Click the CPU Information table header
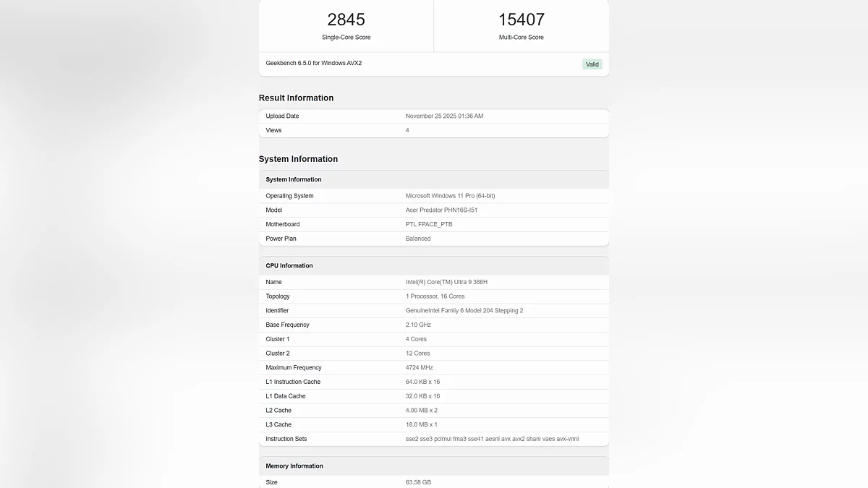This screenshot has height=488, width=868. [434, 265]
